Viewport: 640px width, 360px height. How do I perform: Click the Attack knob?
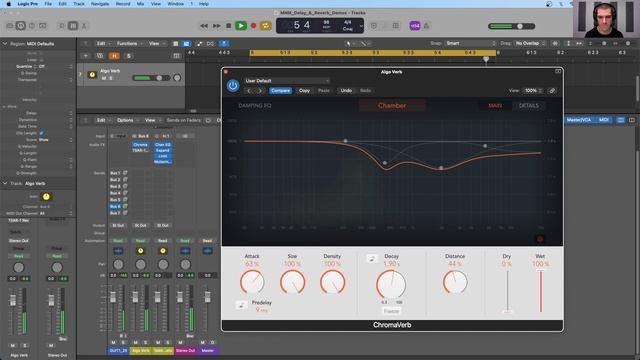252,282
